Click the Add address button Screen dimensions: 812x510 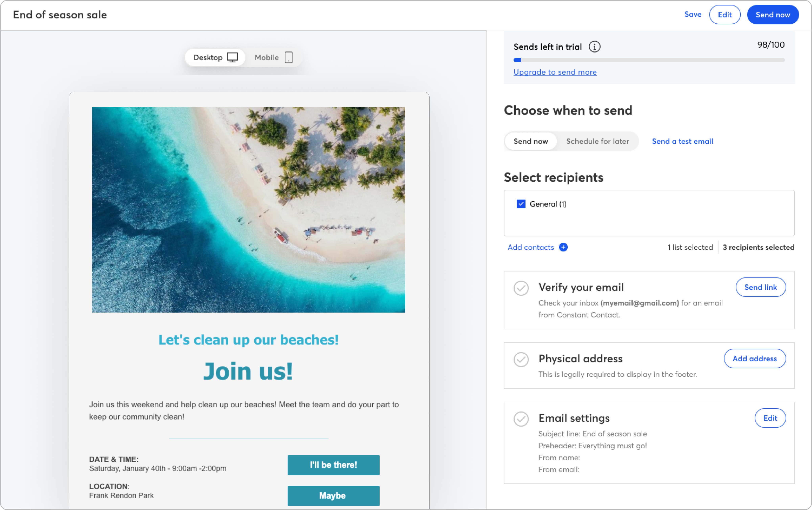pos(754,359)
